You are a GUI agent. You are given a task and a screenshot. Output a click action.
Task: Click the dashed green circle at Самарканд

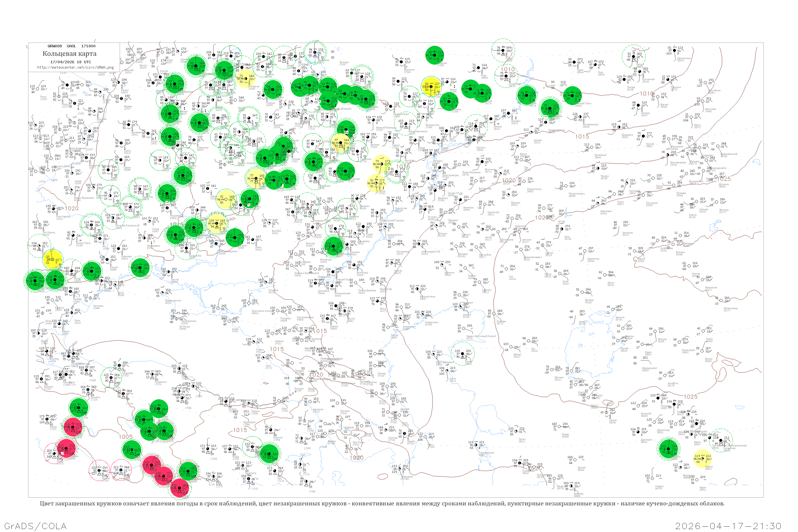click(721, 441)
